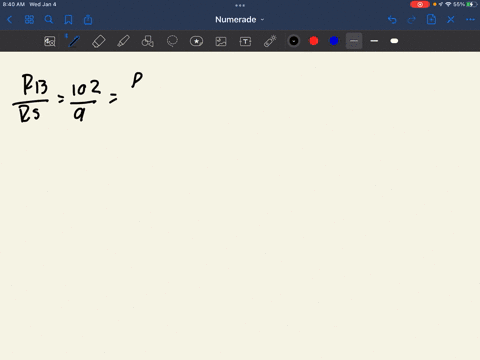The height and width of the screenshot is (360, 480).
Task: Open the more options ellipsis menu
Action: 470,20
